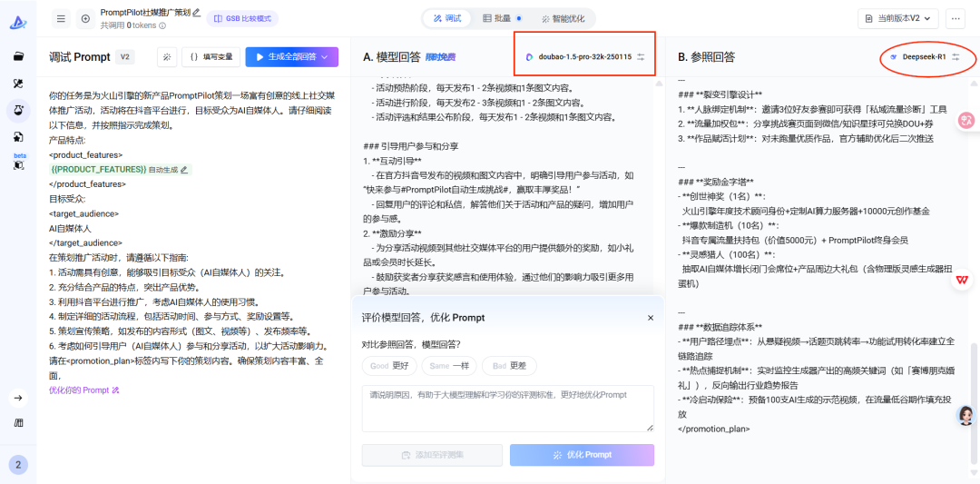Click the 共调用 0 tokens text
980x484 pixels.
(x=129, y=25)
